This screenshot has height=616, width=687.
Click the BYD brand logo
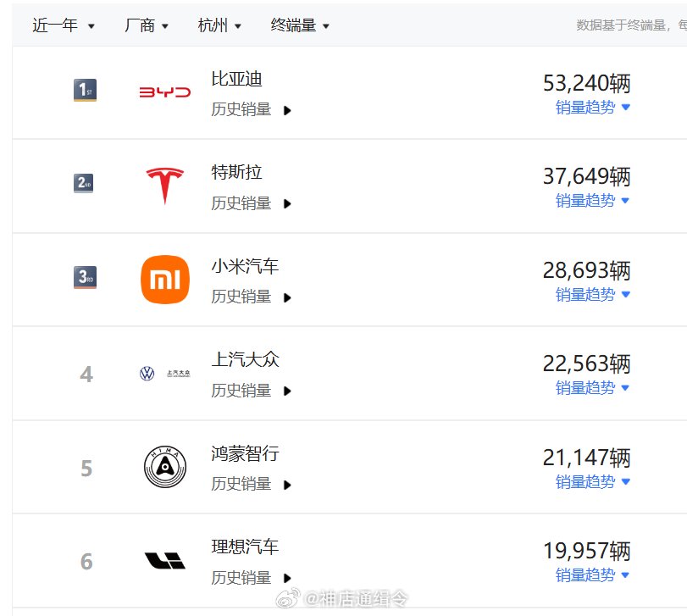[x=164, y=92]
